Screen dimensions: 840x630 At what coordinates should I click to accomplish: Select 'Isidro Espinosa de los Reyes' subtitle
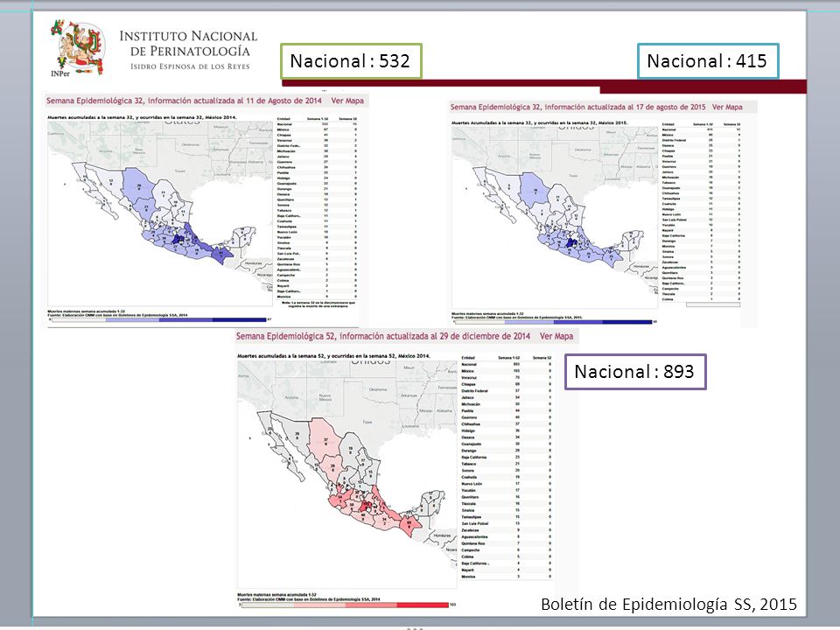click(190, 66)
